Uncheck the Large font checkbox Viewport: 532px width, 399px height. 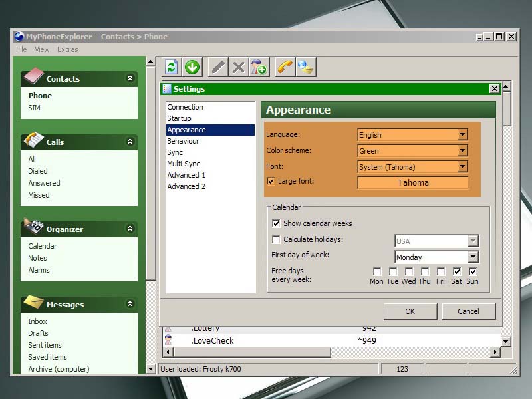271,181
